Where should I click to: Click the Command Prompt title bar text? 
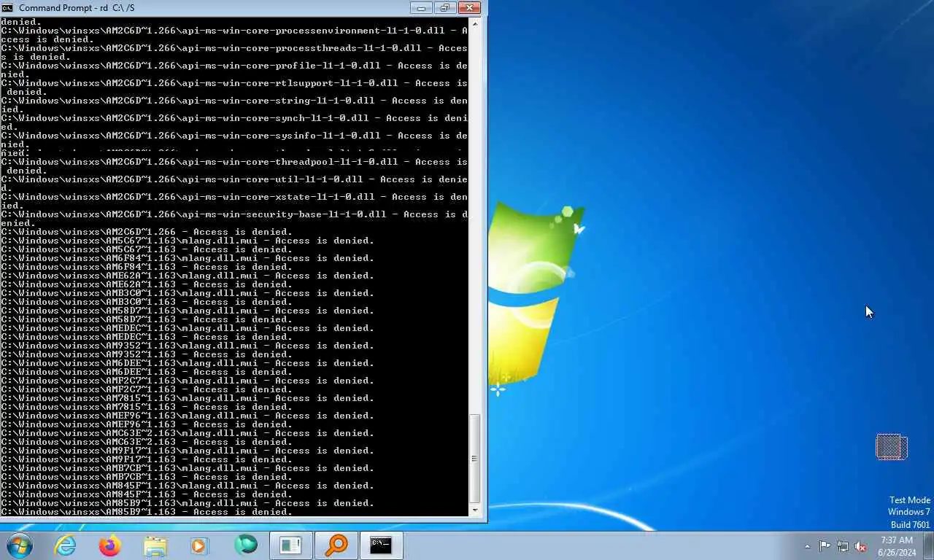(77, 8)
